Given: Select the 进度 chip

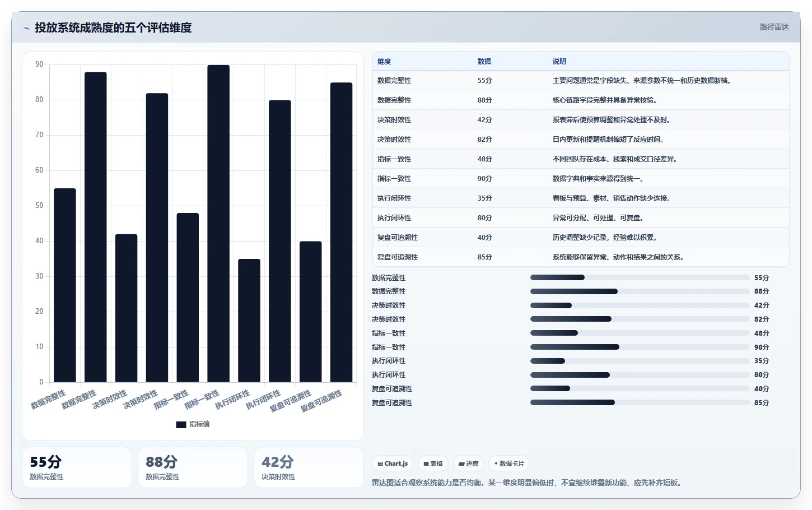Looking at the screenshot, I should [x=469, y=463].
